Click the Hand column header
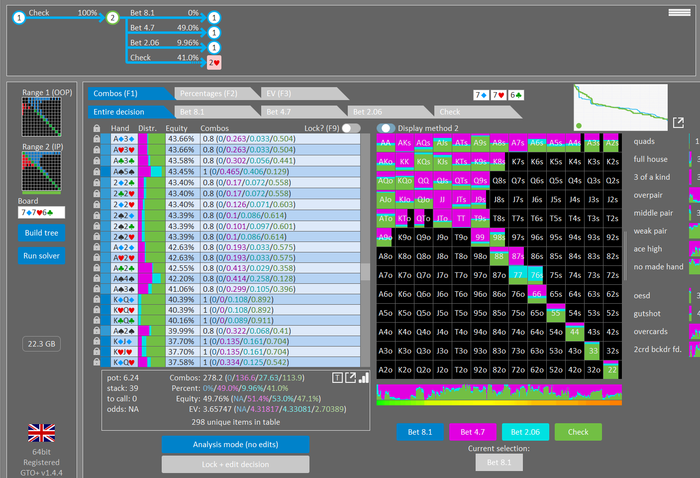The image size is (700, 478). (x=120, y=128)
